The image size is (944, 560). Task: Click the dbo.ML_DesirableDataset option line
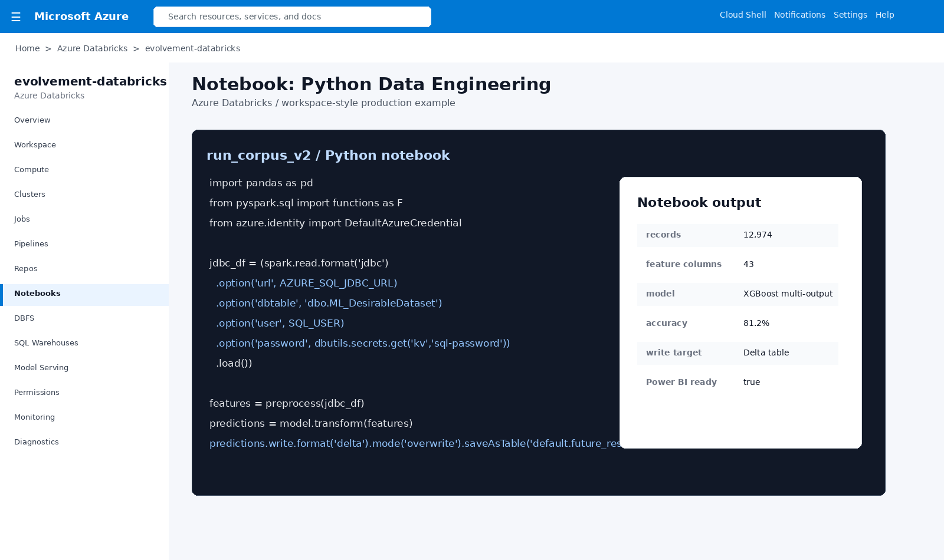329,303
